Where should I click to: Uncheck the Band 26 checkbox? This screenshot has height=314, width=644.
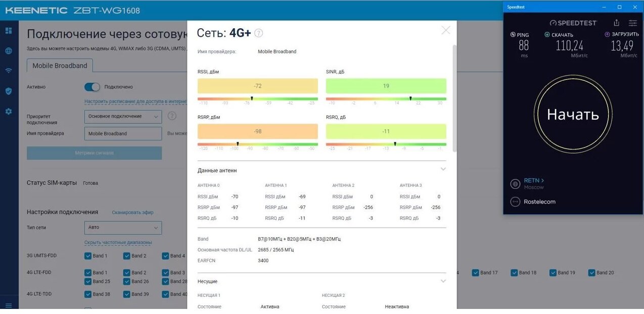tap(127, 281)
